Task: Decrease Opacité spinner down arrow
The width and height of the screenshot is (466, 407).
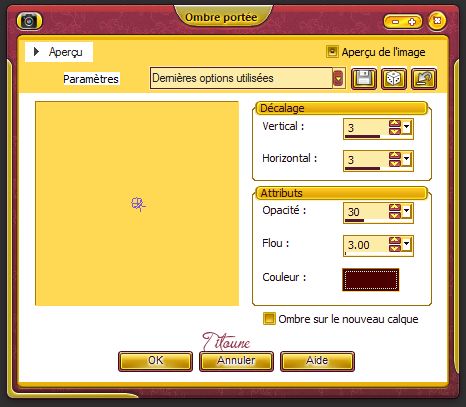Action: tap(395, 215)
